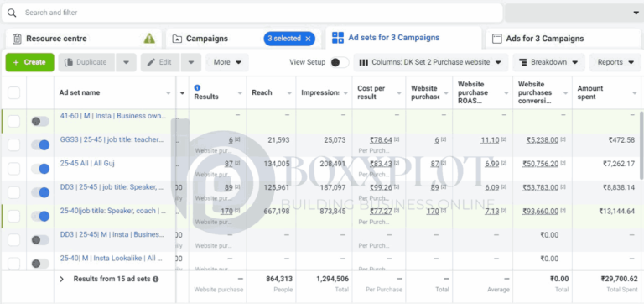Viewport: 644px width, 304px height.
Task: Tick the checkbox for GGS3 25-45 ad set
Action: (x=14, y=144)
